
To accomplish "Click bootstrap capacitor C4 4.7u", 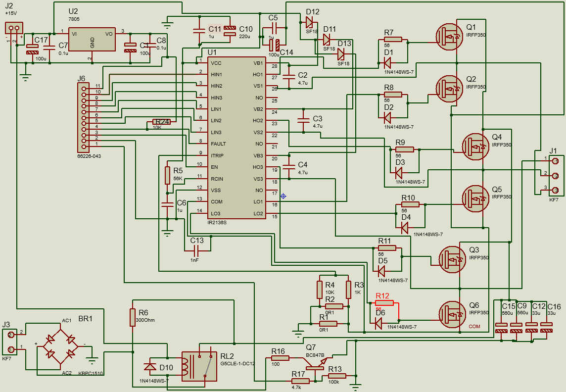I will click(289, 167).
